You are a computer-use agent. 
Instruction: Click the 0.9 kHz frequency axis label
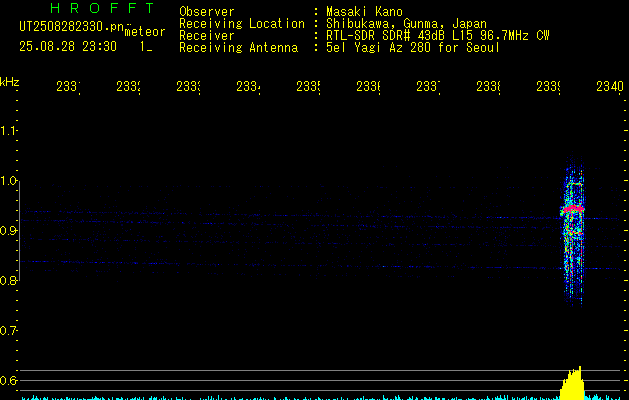8,231
